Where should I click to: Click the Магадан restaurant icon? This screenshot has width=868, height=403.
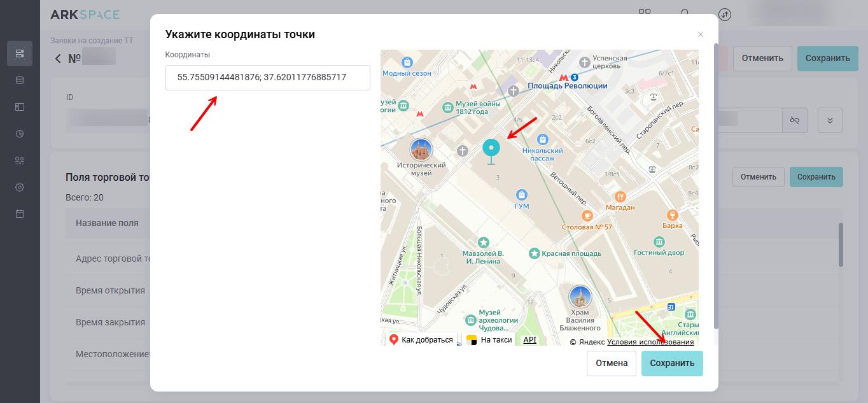click(x=620, y=197)
